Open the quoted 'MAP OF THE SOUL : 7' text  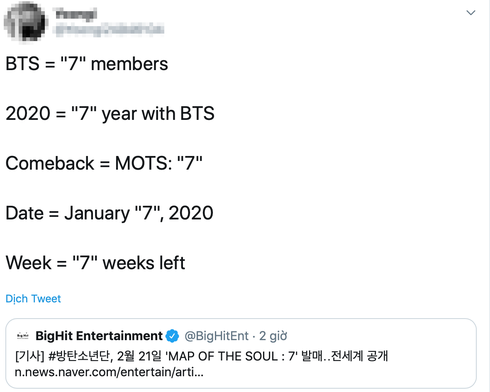tap(232, 356)
